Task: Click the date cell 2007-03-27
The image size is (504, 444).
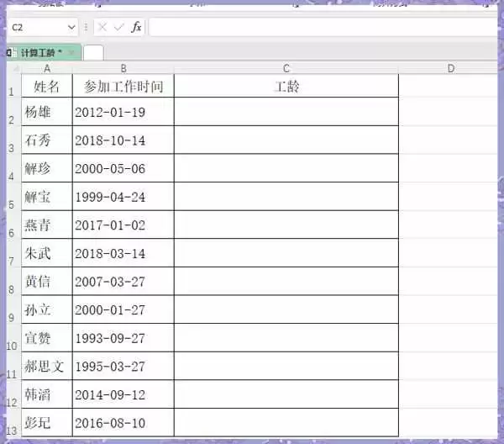Action: (x=123, y=282)
